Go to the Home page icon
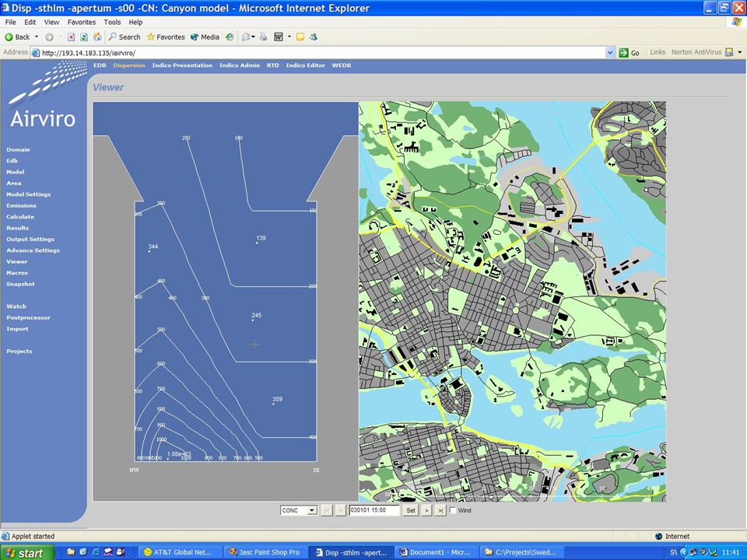Screen dimensions: 747x560 coord(97,37)
